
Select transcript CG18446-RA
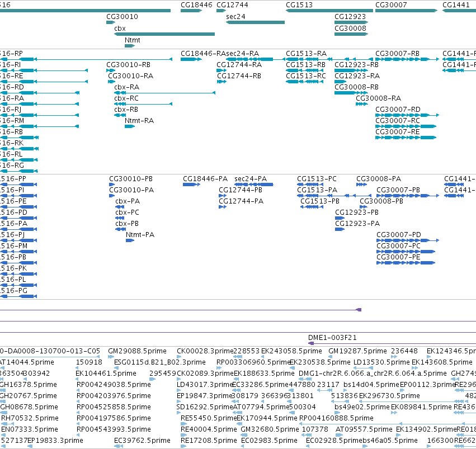tap(203, 54)
